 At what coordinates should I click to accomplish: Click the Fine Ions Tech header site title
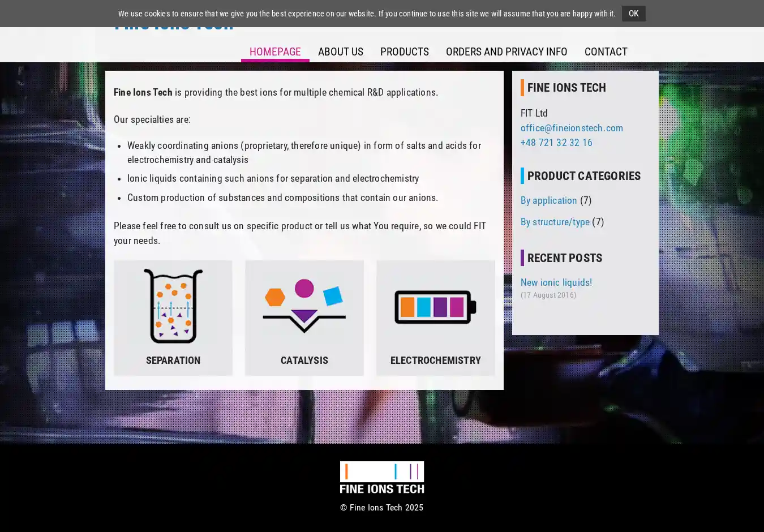173,29
